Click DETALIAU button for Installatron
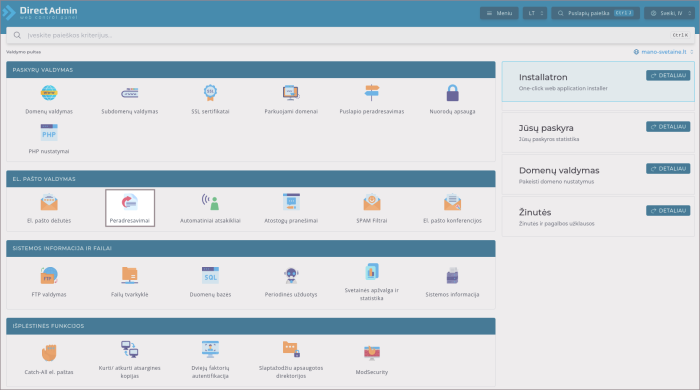 (668, 75)
